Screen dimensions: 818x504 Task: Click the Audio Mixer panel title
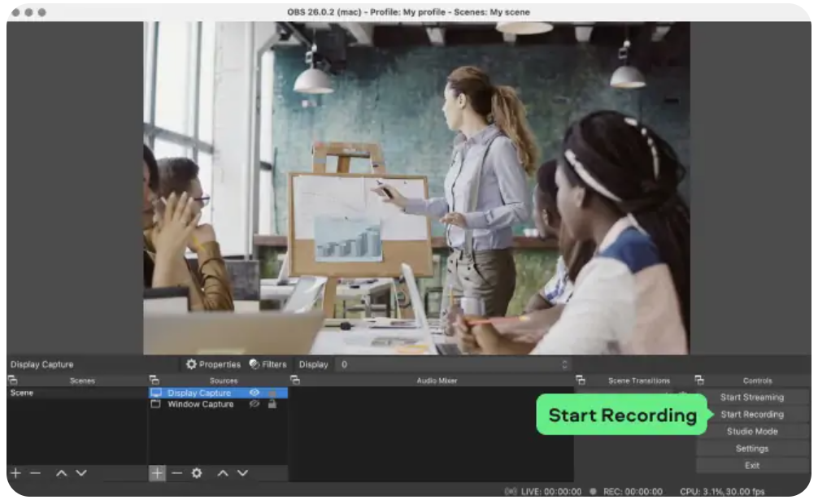437,380
